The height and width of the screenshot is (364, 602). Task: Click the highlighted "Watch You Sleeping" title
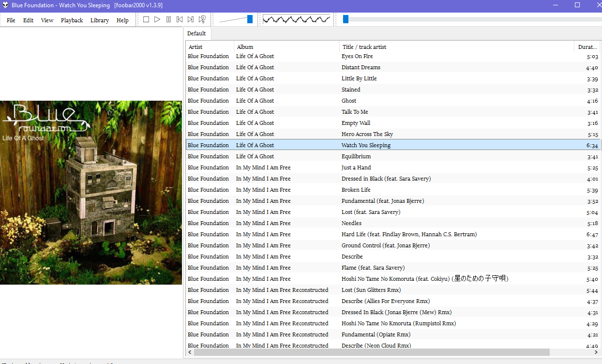[x=366, y=145]
